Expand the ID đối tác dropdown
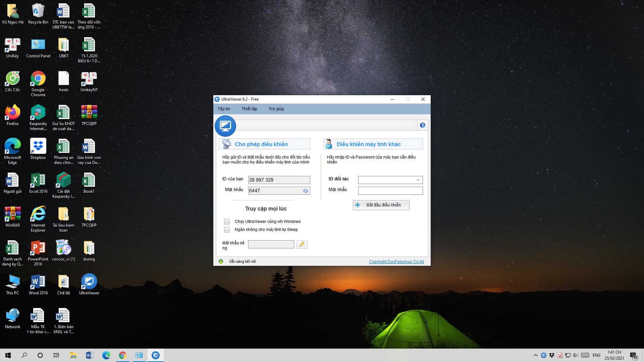 pyautogui.click(x=418, y=180)
